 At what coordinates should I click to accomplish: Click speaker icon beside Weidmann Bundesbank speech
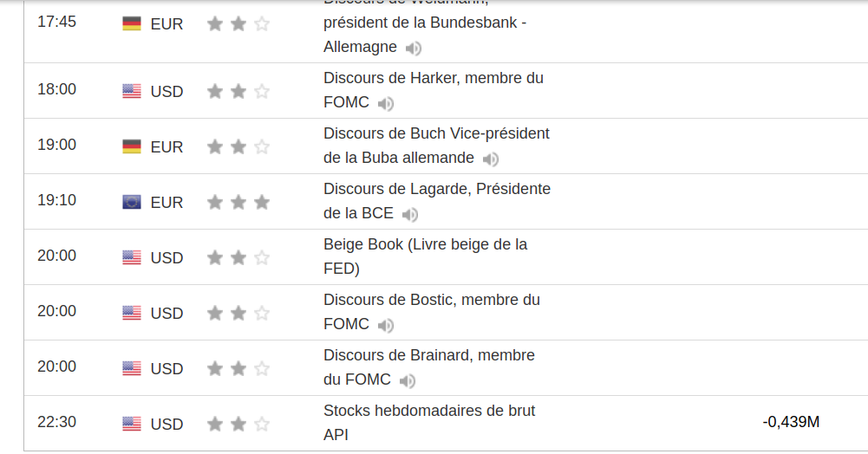[414, 49]
